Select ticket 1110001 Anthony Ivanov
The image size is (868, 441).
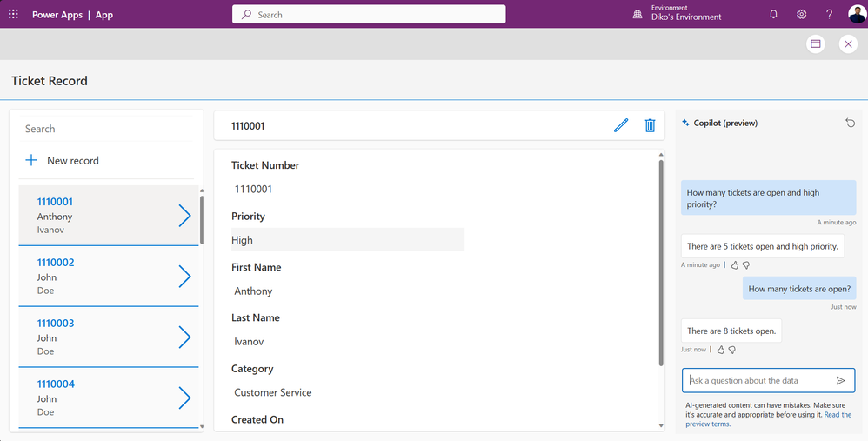(x=96, y=216)
